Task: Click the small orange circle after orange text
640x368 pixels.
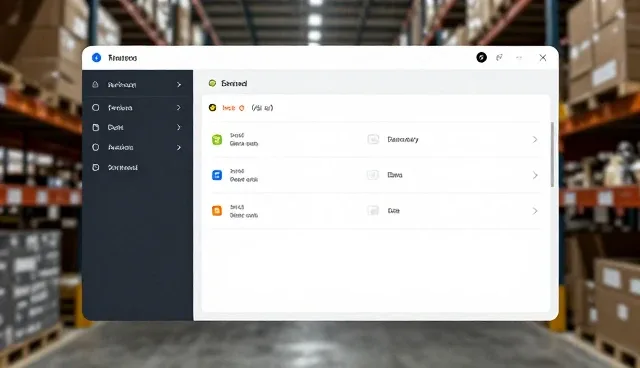Action: [242, 108]
